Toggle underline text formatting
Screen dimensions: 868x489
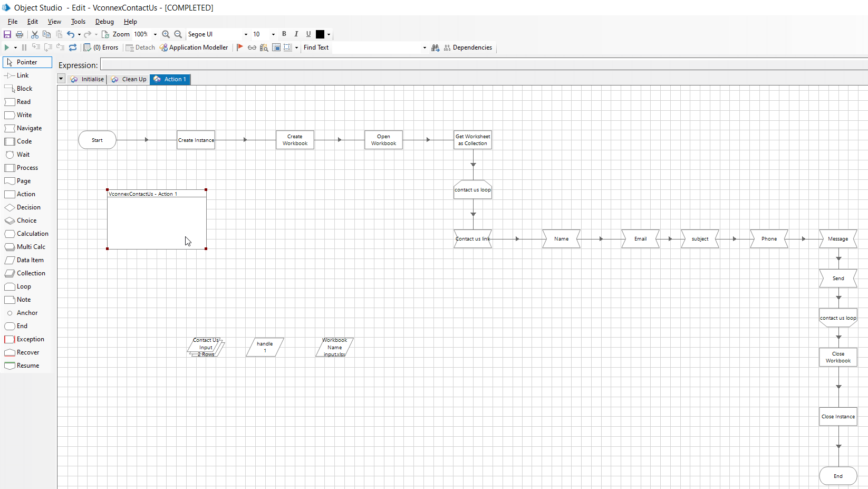308,34
